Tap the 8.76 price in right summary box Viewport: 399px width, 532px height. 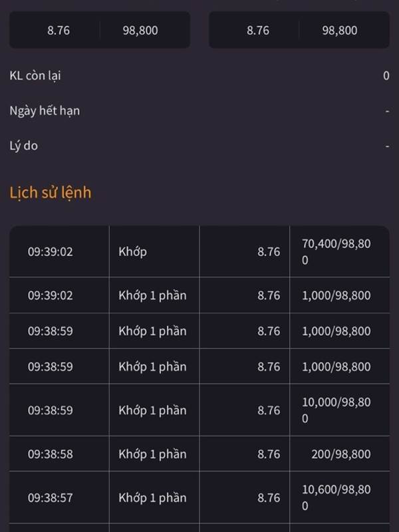(x=258, y=31)
